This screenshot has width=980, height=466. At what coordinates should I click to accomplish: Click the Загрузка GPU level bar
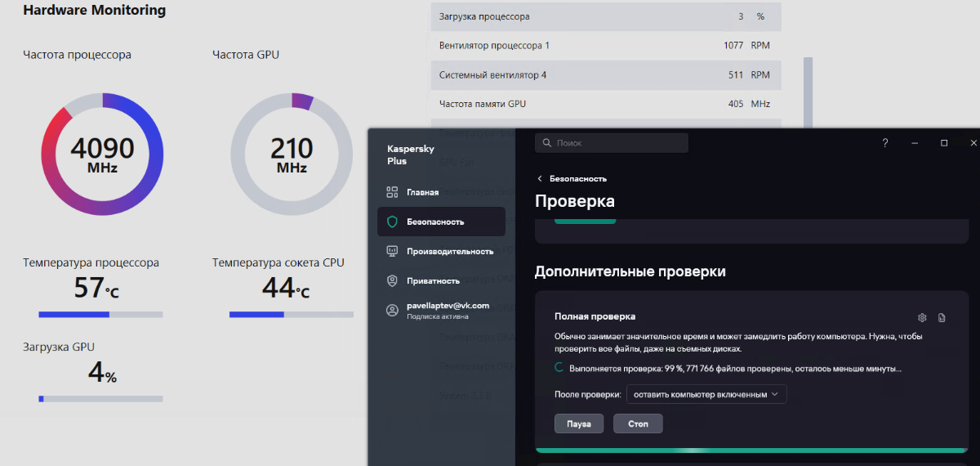click(100, 399)
